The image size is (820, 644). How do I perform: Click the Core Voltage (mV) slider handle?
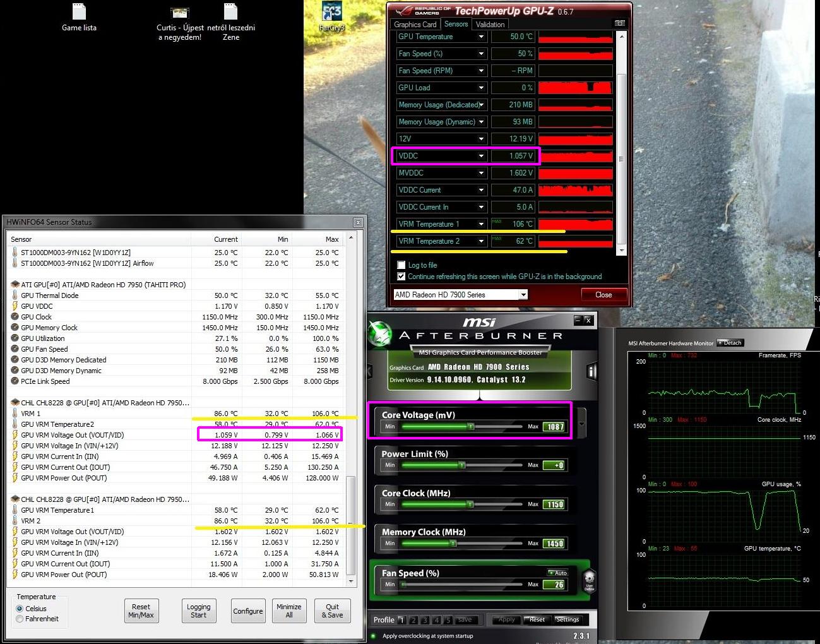click(471, 427)
